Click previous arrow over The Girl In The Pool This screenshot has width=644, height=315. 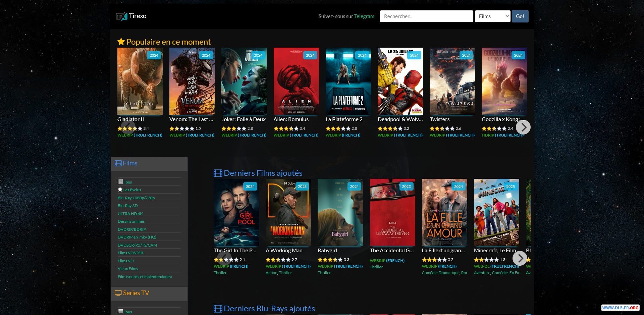click(x=224, y=258)
